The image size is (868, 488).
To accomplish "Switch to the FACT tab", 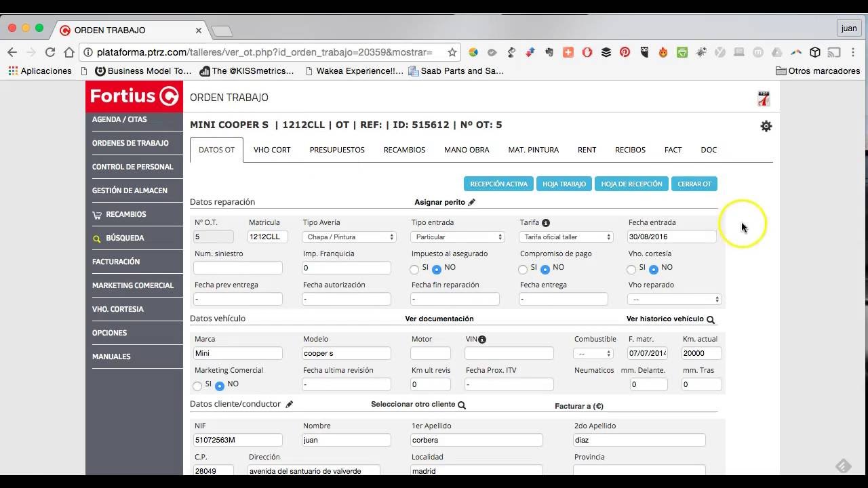I will click(673, 150).
